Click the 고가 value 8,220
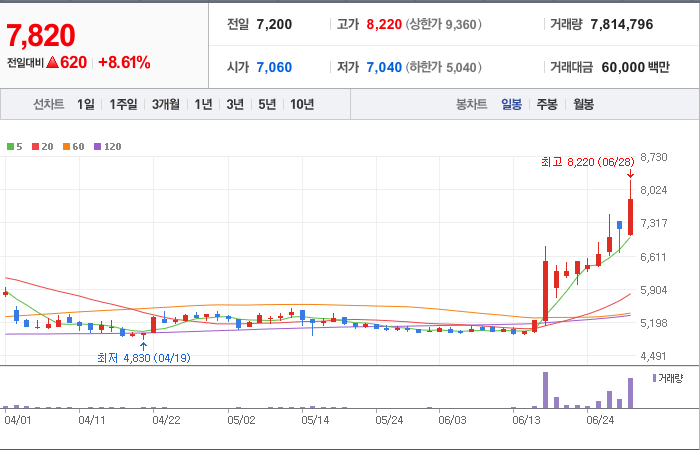This screenshot has width=700, height=450. click(x=384, y=24)
